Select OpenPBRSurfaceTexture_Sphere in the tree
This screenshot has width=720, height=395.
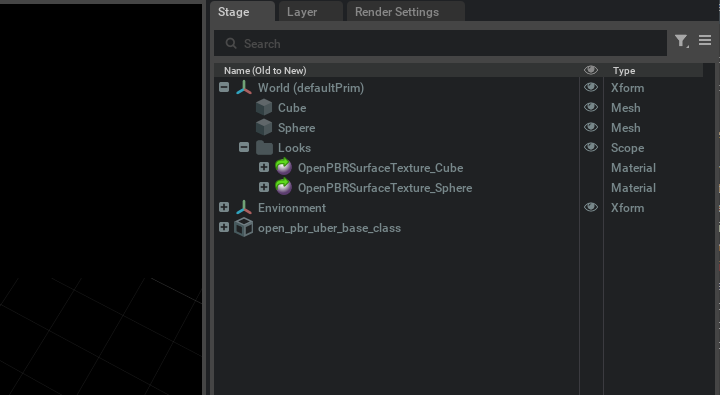click(385, 188)
